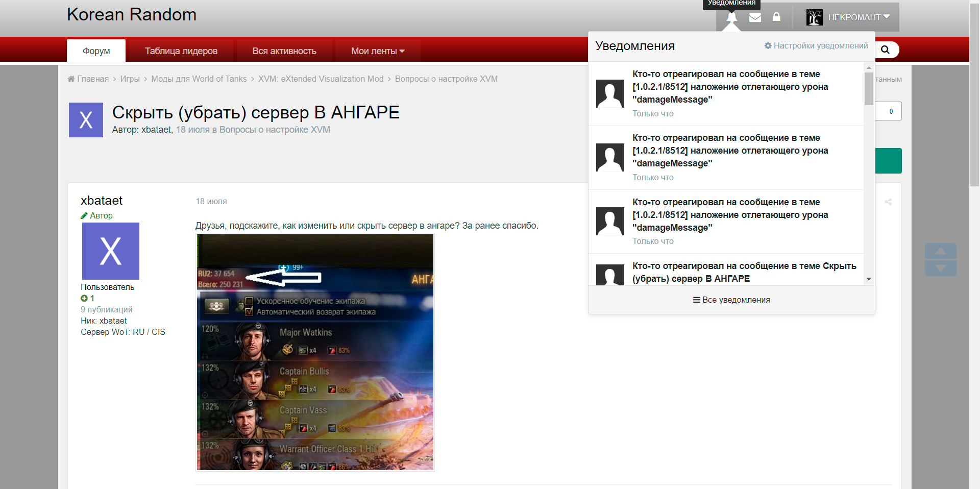Viewport: 980px width, 489px height.
Task: Open XVM: eXtended Visualization Mod breadcrumb
Action: [321, 79]
